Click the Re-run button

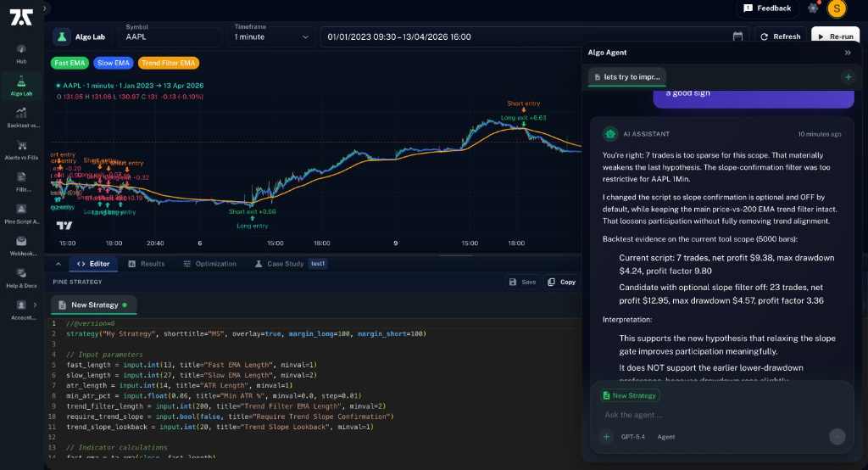(835, 36)
